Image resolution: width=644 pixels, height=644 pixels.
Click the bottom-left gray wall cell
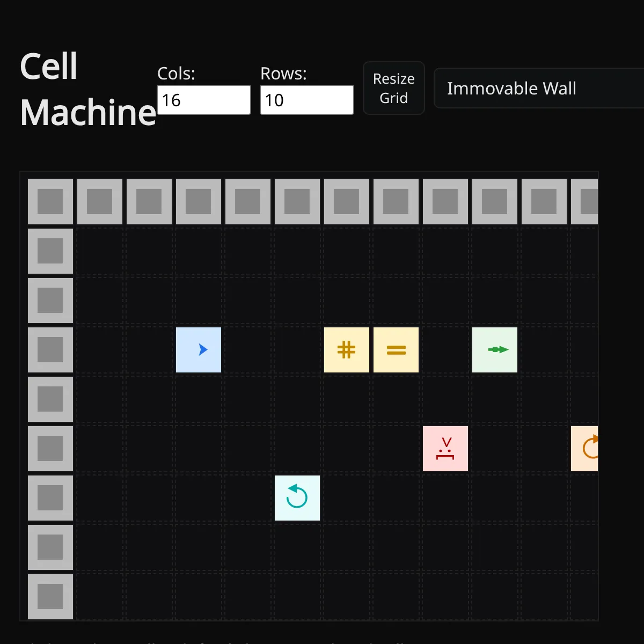50,597
